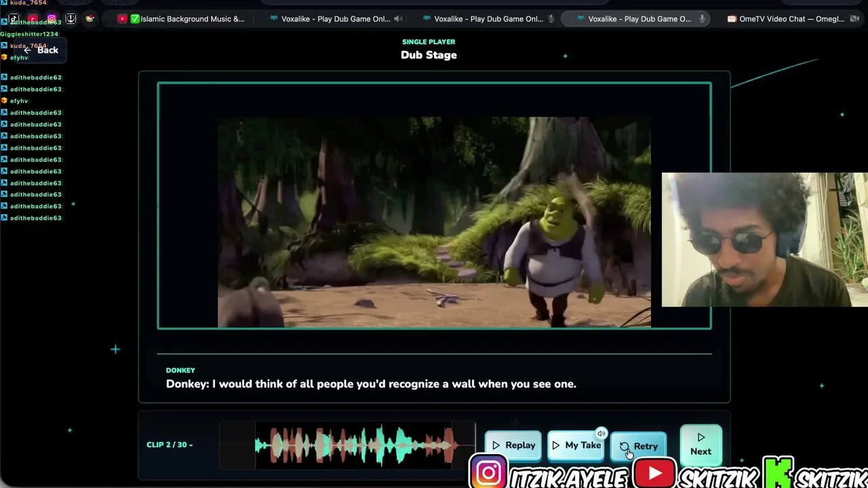This screenshot has width=868, height=488.
Task: Open the Instagram pinned tab
Action: coord(52,19)
